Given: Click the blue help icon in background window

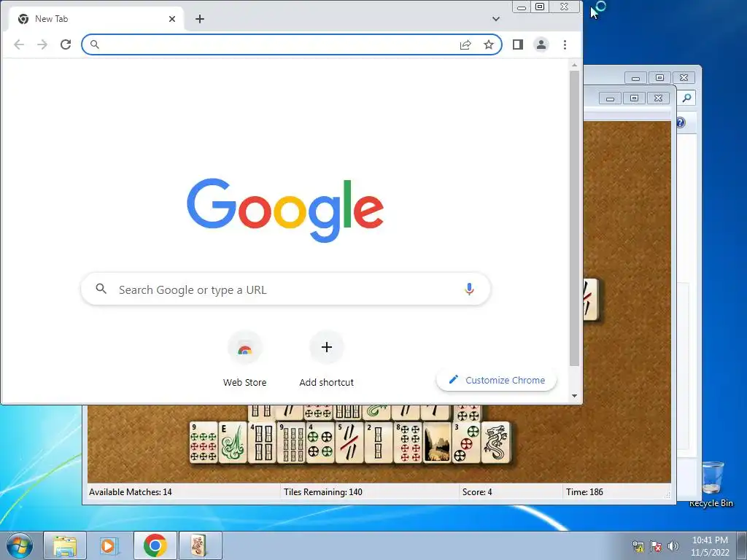Looking at the screenshot, I should (x=681, y=122).
